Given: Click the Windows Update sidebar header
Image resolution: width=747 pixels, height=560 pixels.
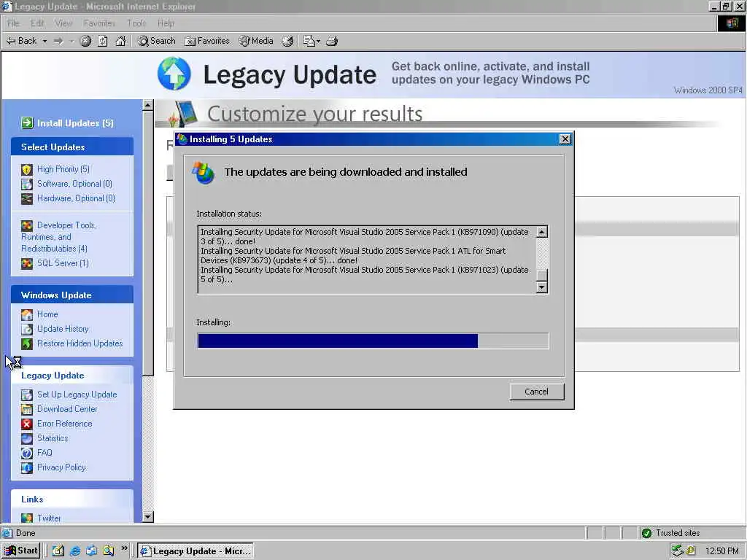Looking at the screenshot, I should pyautogui.click(x=72, y=295).
